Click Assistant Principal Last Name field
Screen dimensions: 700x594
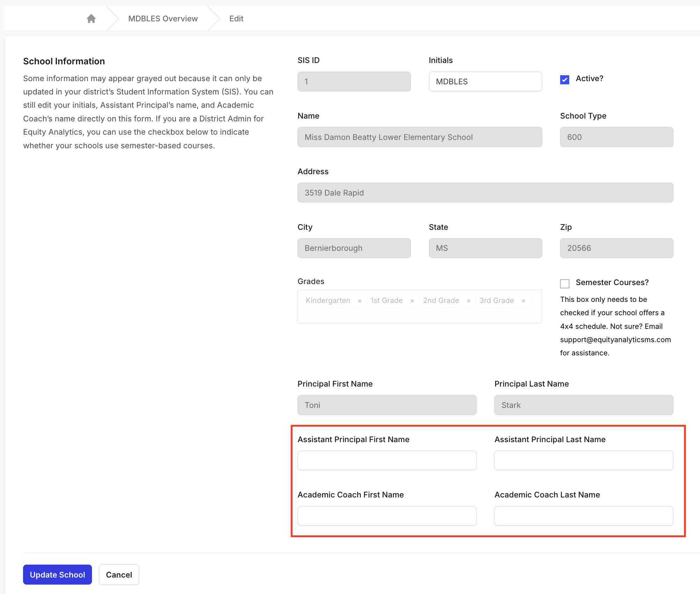[584, 460]
